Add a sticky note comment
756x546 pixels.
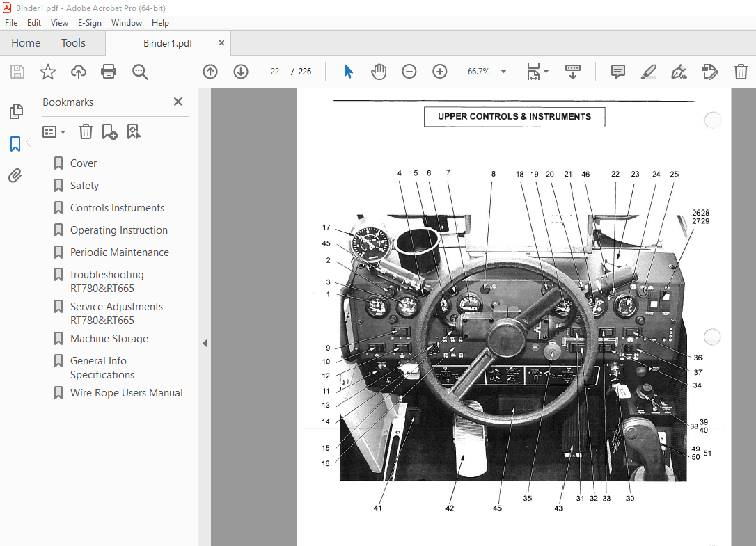[617, 71]
